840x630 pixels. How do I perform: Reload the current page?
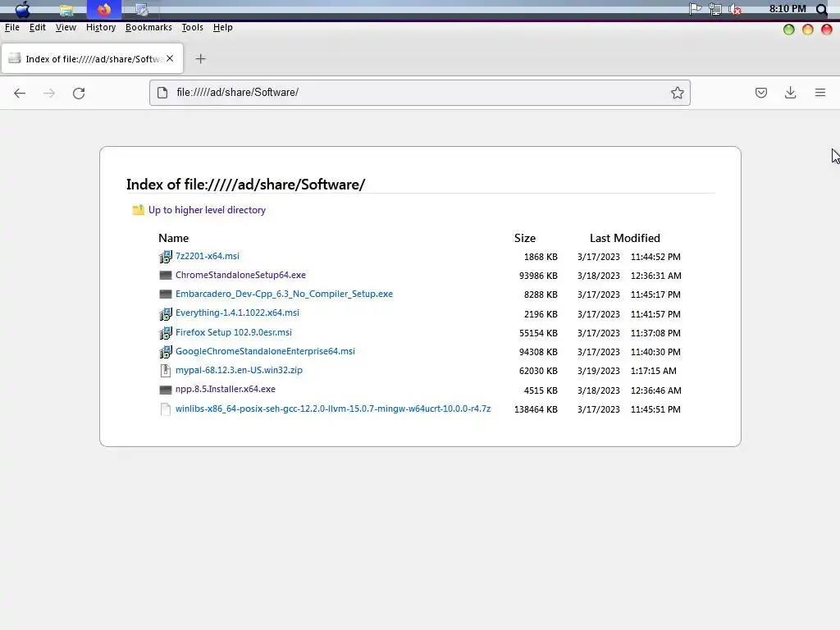click(x=79, y=94)
